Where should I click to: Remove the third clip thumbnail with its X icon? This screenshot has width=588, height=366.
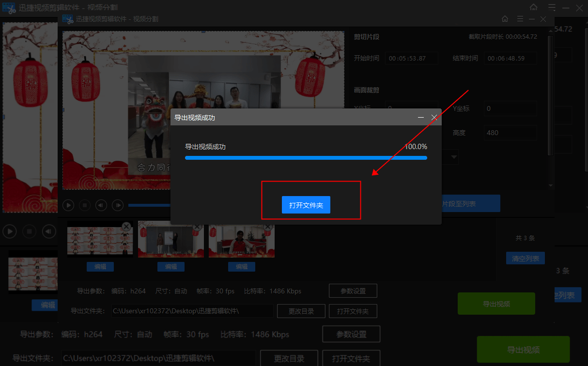click(268, 226)
